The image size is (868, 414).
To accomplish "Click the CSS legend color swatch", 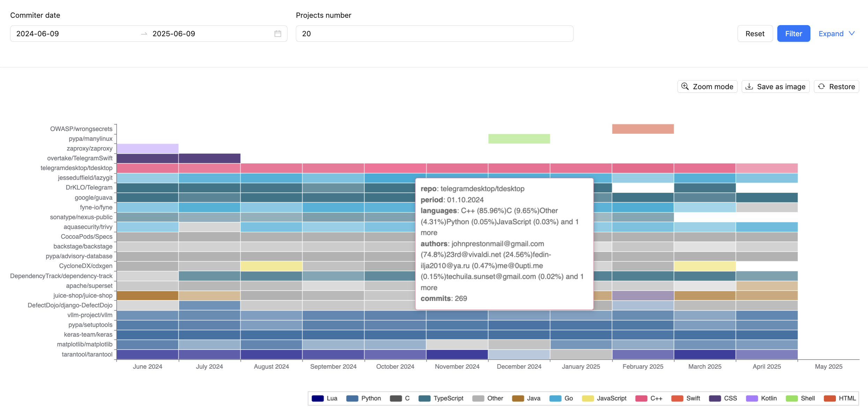I will pyautogui.click(x=715, y=398).
